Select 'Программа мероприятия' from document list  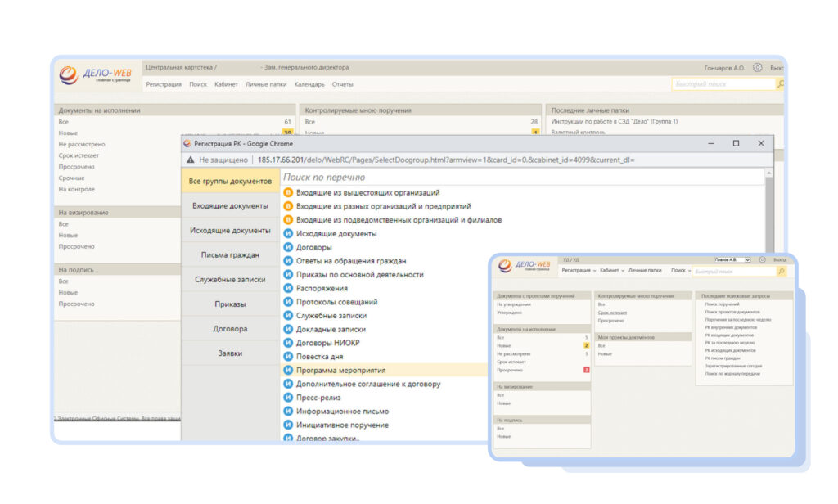(340, 370)
